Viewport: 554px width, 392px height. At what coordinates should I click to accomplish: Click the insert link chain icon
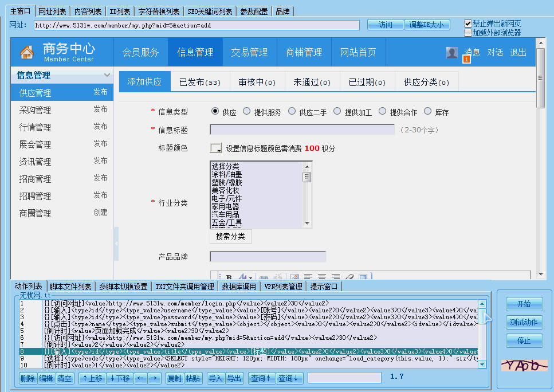264,277
